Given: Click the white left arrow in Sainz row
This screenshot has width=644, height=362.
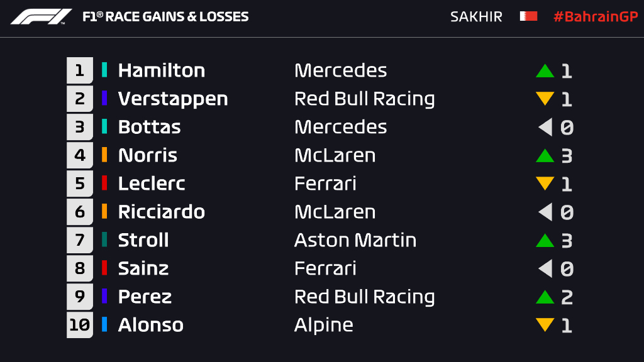Looking at the screenshot, I should pos(545,268).
